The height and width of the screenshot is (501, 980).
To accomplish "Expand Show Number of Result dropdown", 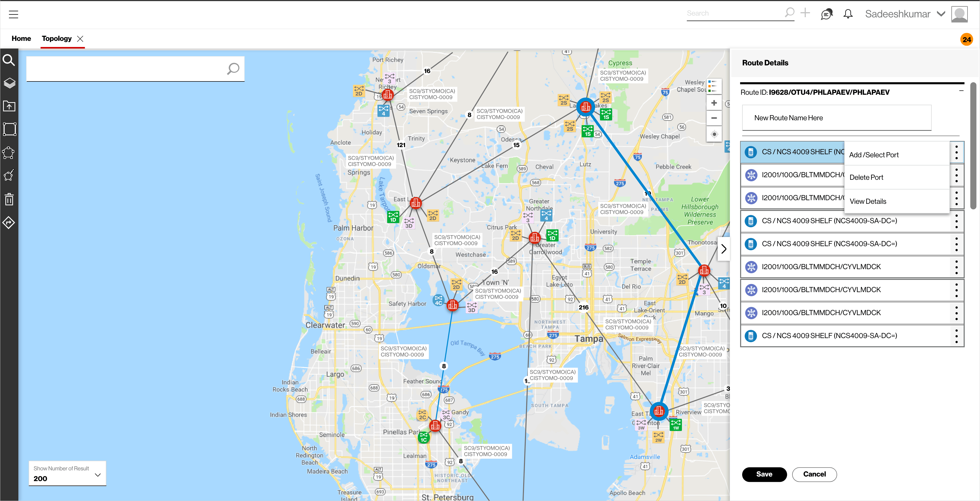I will pos(97,475).
